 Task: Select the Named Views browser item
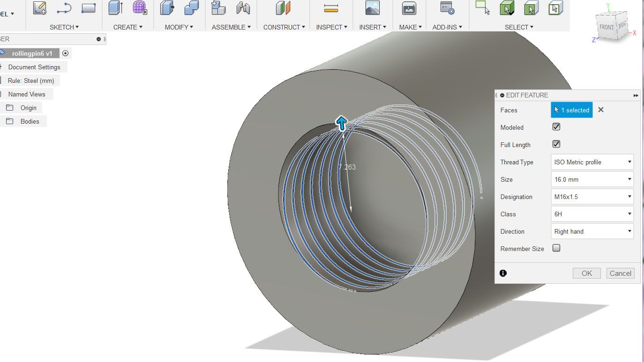coord(27,94)
